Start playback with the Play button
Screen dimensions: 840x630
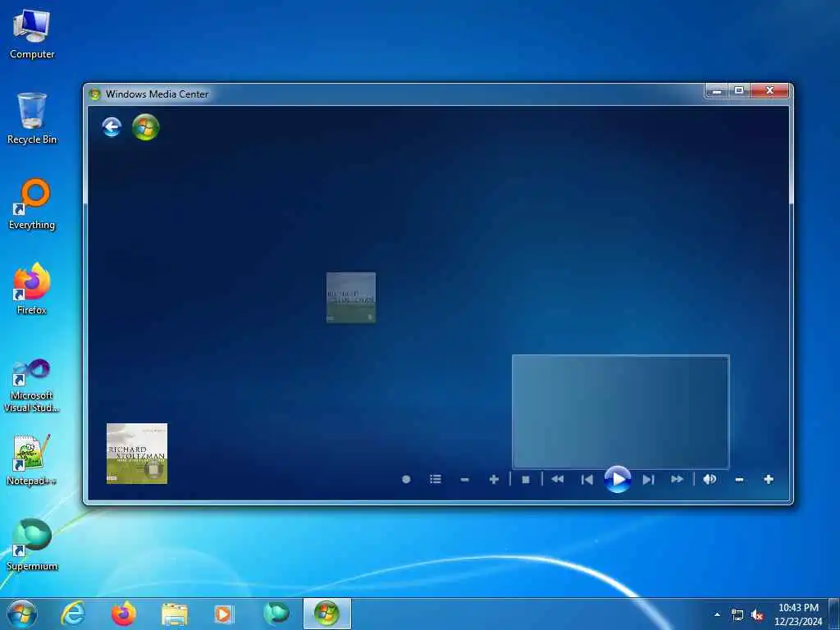pyautogui.click(x=617, y=479)
